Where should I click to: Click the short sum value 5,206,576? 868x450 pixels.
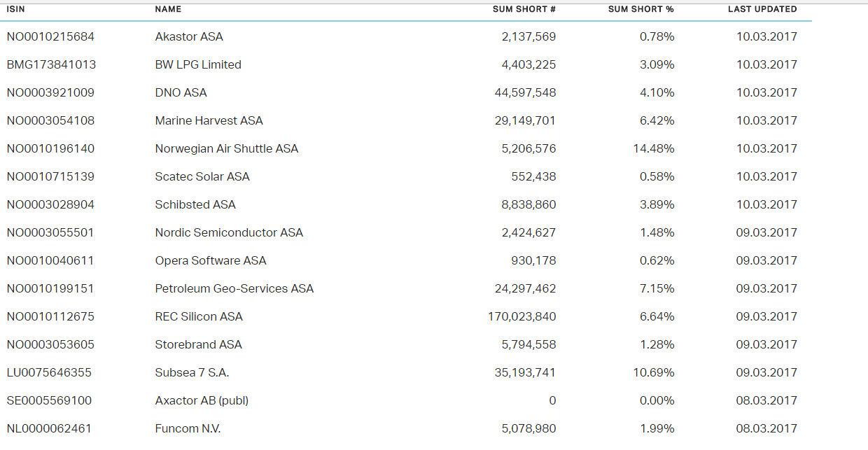tap(528, 148)
